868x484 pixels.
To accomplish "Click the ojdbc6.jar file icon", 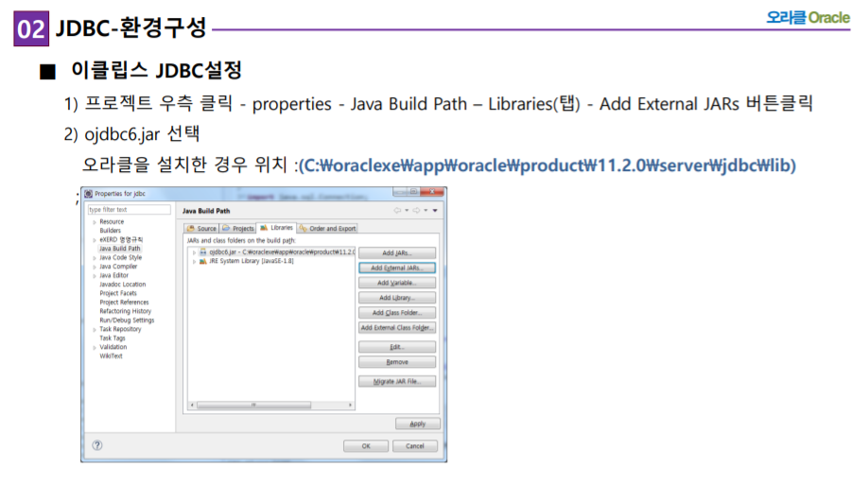I will click(x=203, y=252).
